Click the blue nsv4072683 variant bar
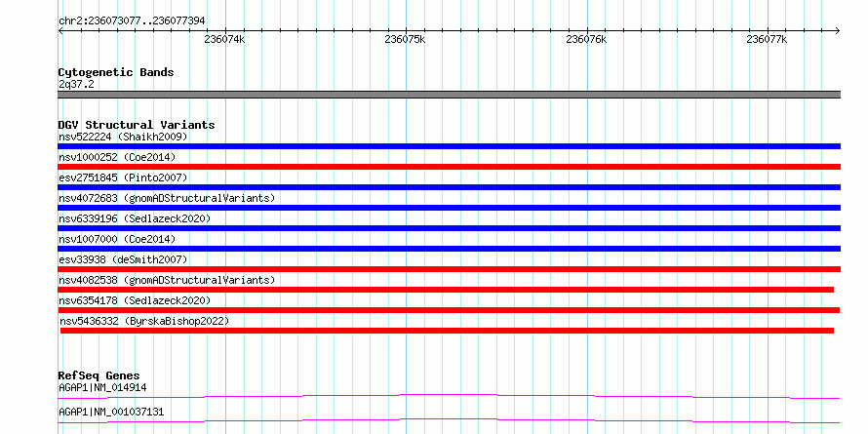Image resolution: width=868 pixels, height=434 pixels. pyautogui.click(x=449, y=208)
